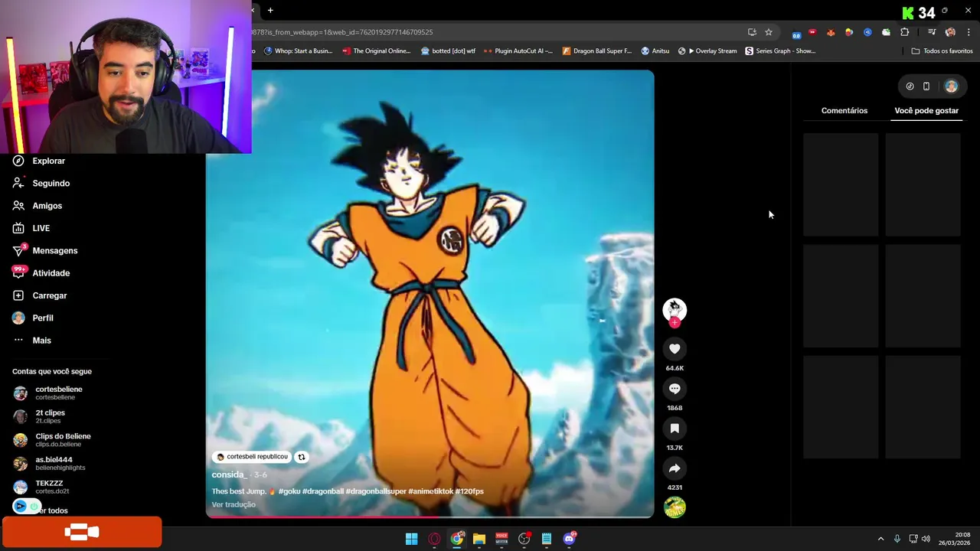Click the #dragonballsuper hashtag

tap(376, 491)
